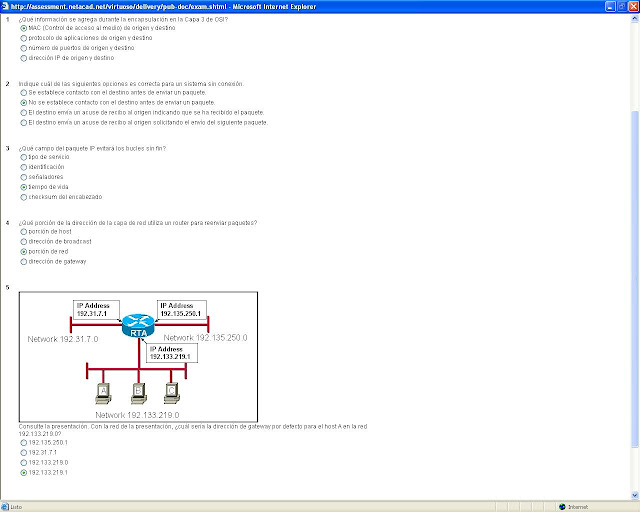
Task: Select gateway address 192.31.7.1
Action: pos(24,453)
